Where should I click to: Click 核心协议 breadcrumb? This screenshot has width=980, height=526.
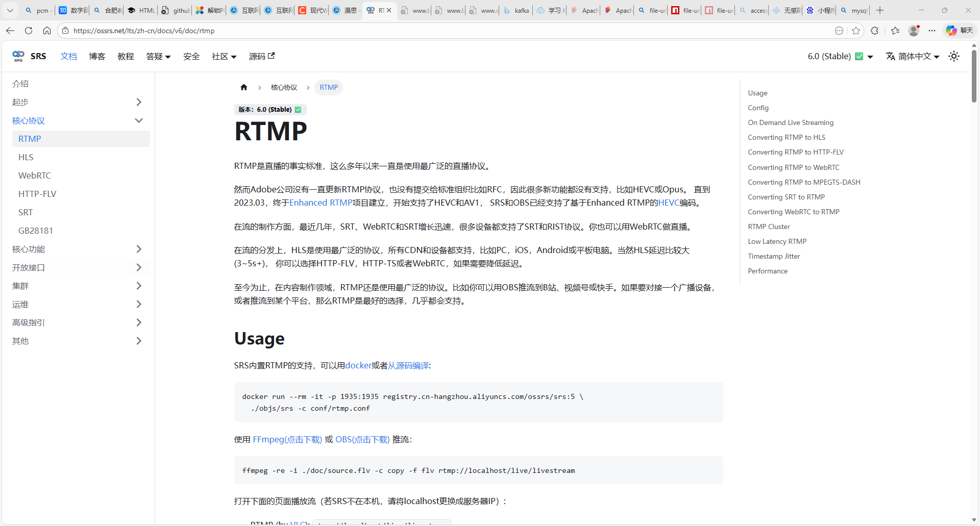pos(284,87)
